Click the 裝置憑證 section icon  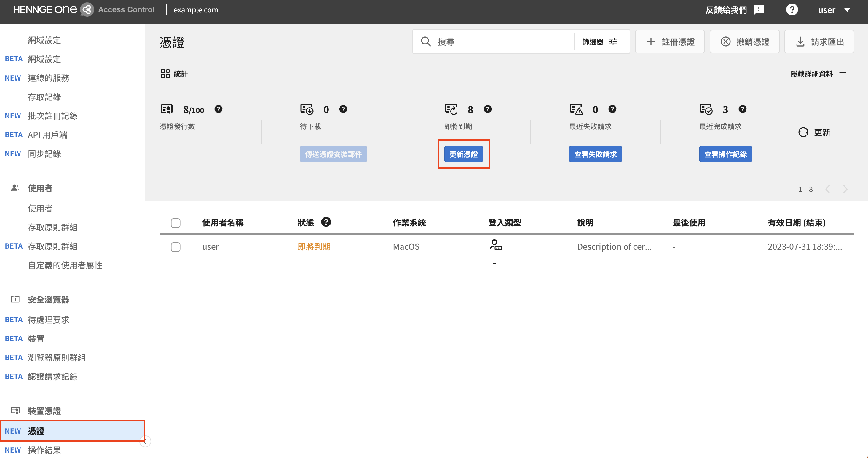pos(15,410)
